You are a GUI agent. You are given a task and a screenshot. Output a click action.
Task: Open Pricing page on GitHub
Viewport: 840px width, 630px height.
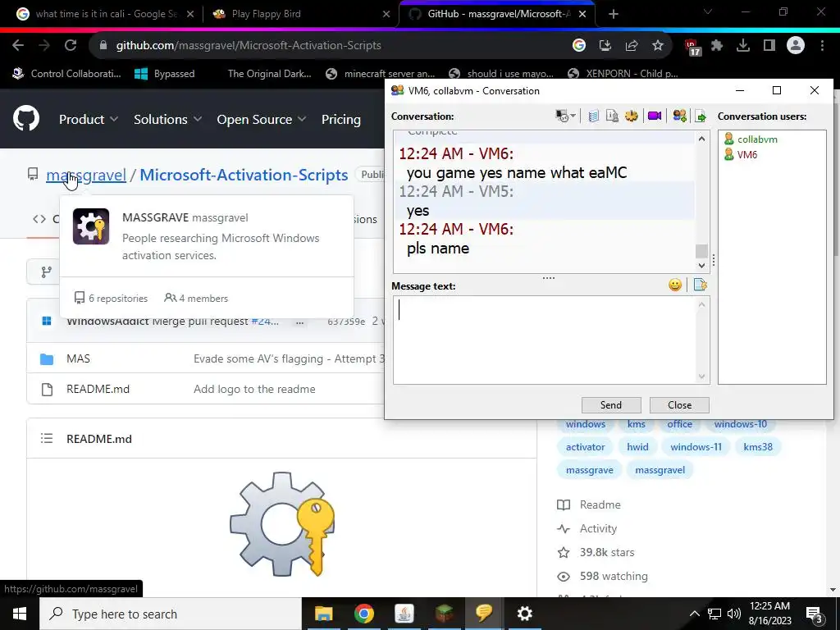(341, 120)
